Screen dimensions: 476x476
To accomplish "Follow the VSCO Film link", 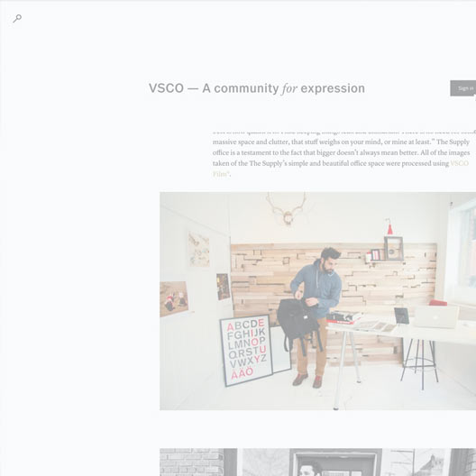I will pyautogui.click(x=341, y=169).
